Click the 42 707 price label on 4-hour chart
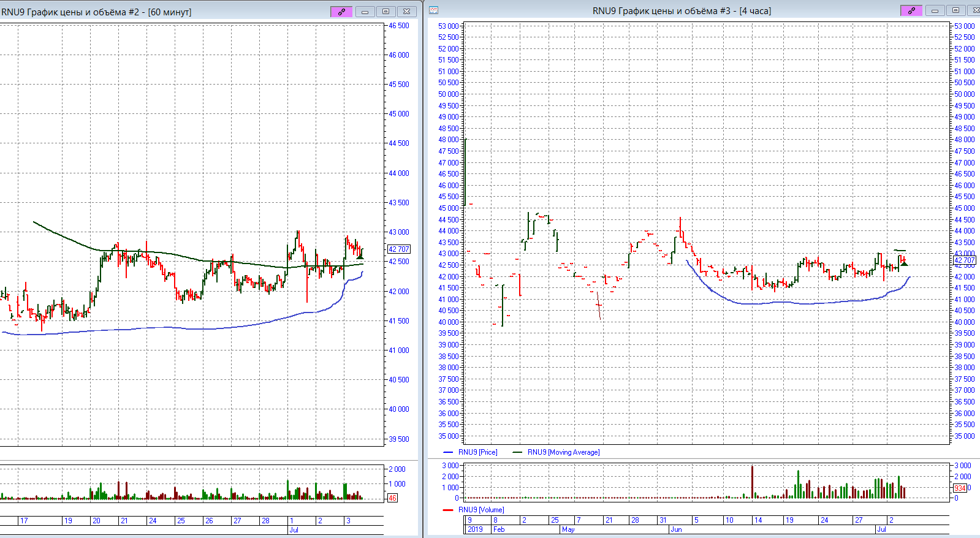980x538 pixels. [965, 260]
